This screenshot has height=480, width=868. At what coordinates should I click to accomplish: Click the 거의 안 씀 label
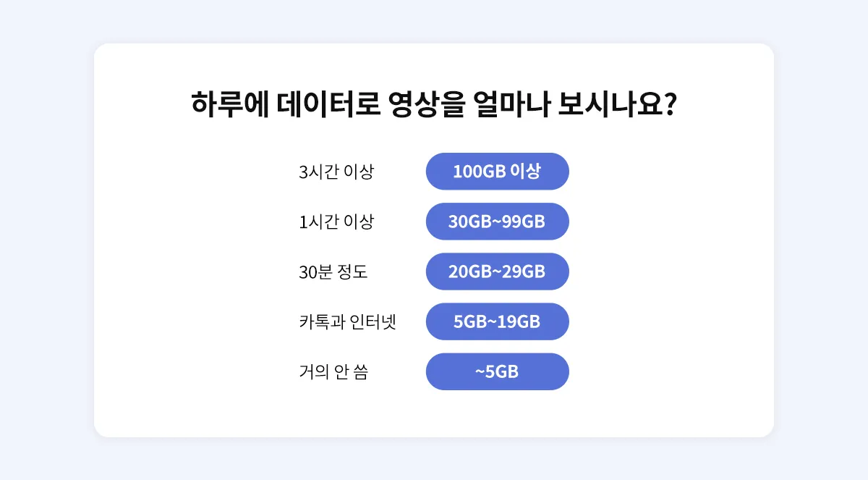[x=333, y=372]
